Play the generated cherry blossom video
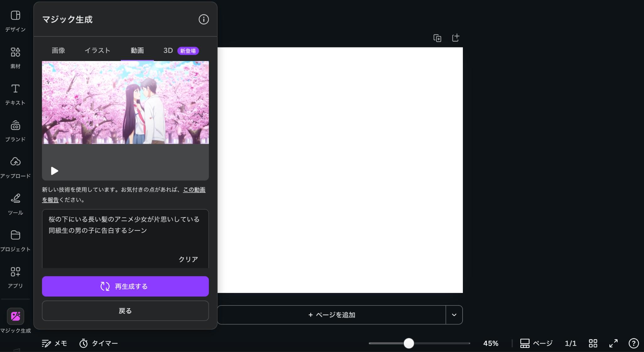This screenshot has width=644, height=352. point(54,171)
